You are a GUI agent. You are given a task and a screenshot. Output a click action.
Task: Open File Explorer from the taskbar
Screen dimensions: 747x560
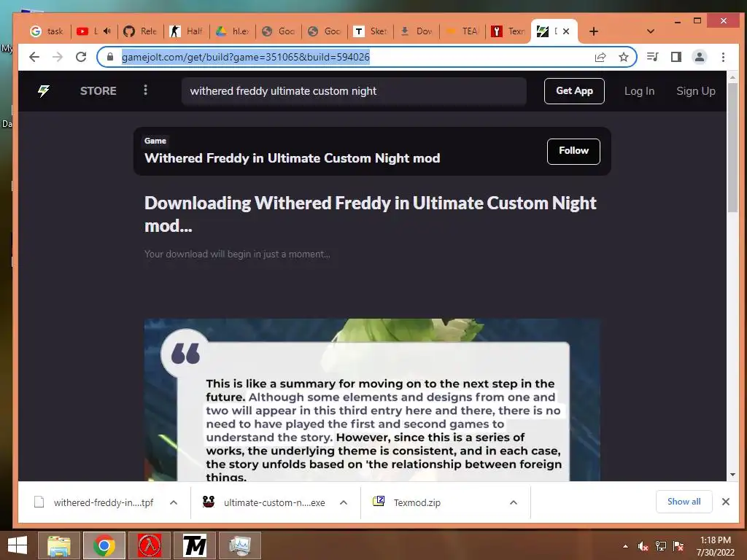pyautogui.click(x=59, y=545)
